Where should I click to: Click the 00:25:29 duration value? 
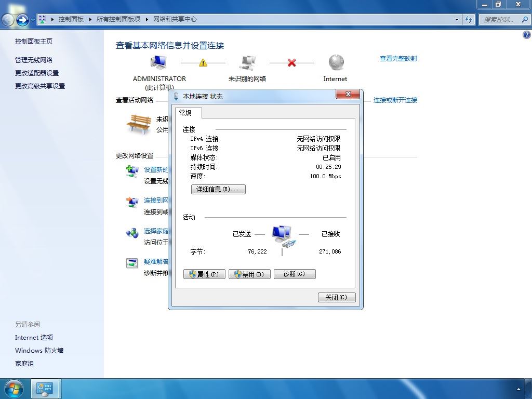coord(328,167)
